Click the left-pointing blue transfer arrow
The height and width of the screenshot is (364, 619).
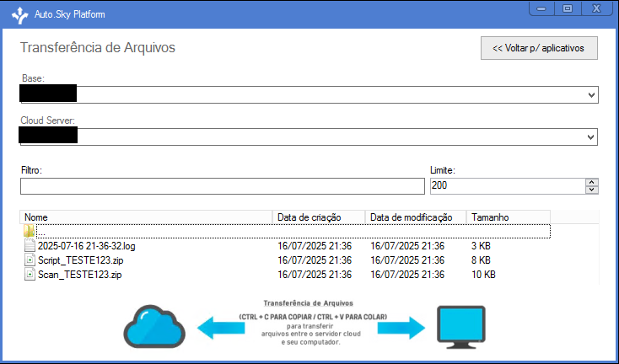coord(221,328)
